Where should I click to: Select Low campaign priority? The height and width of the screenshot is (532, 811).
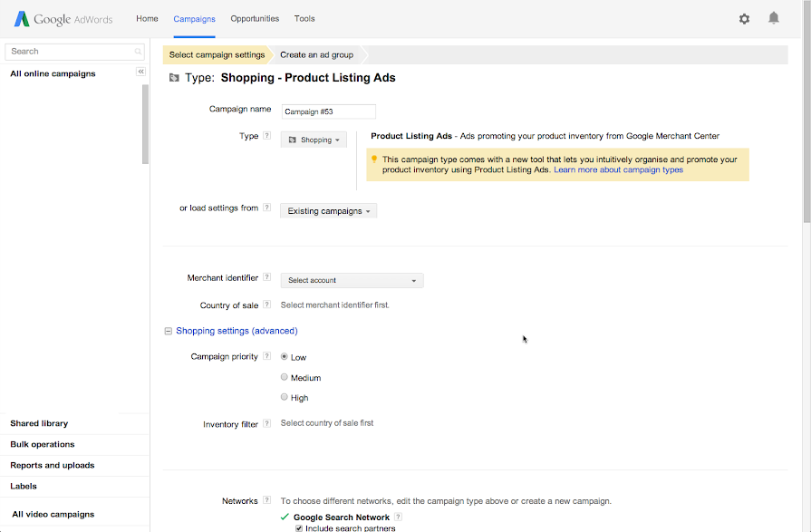(x=284, y=356)
